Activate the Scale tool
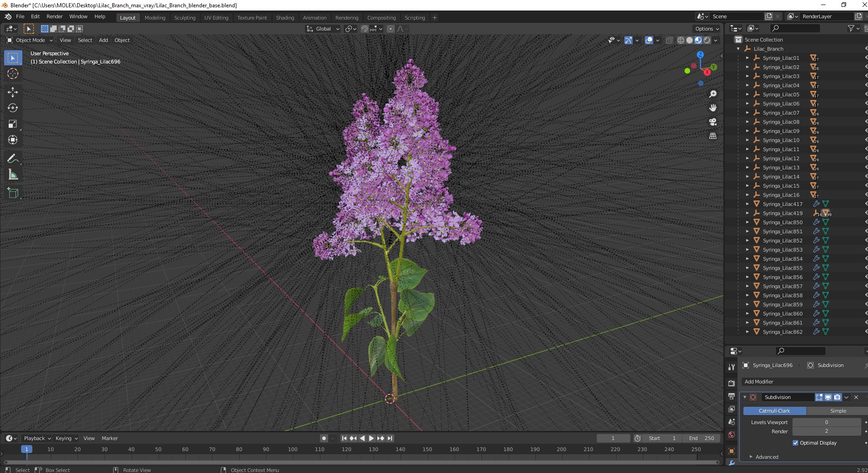The width and height of the screenshot is (868, 473). pyautogui.click(x=13, y=124)
